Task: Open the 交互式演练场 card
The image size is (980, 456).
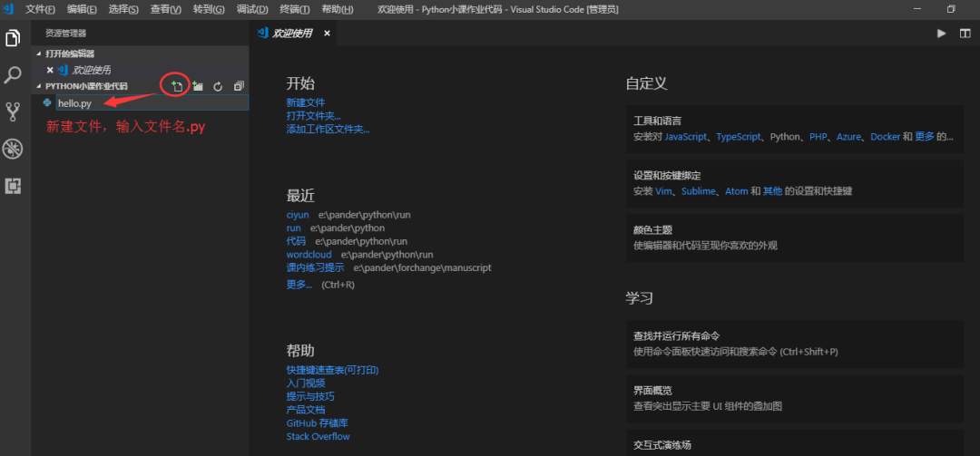Action: (795, 443)
